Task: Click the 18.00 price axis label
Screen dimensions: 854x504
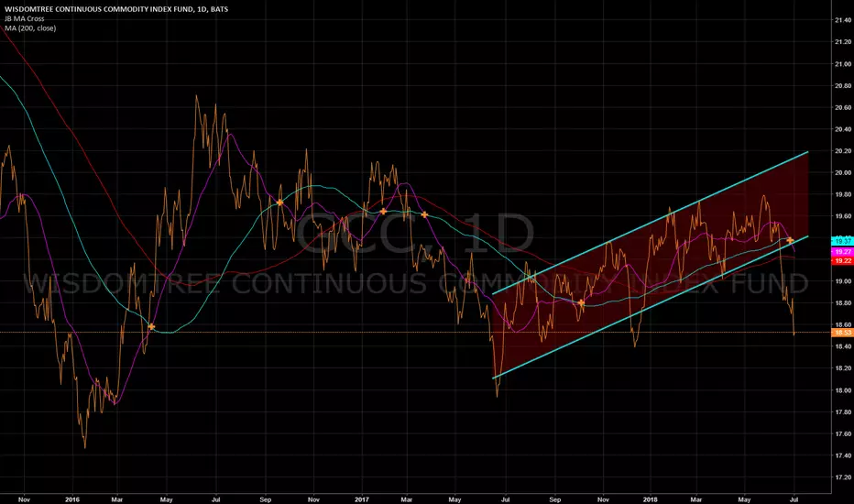Action: point(843,390)
